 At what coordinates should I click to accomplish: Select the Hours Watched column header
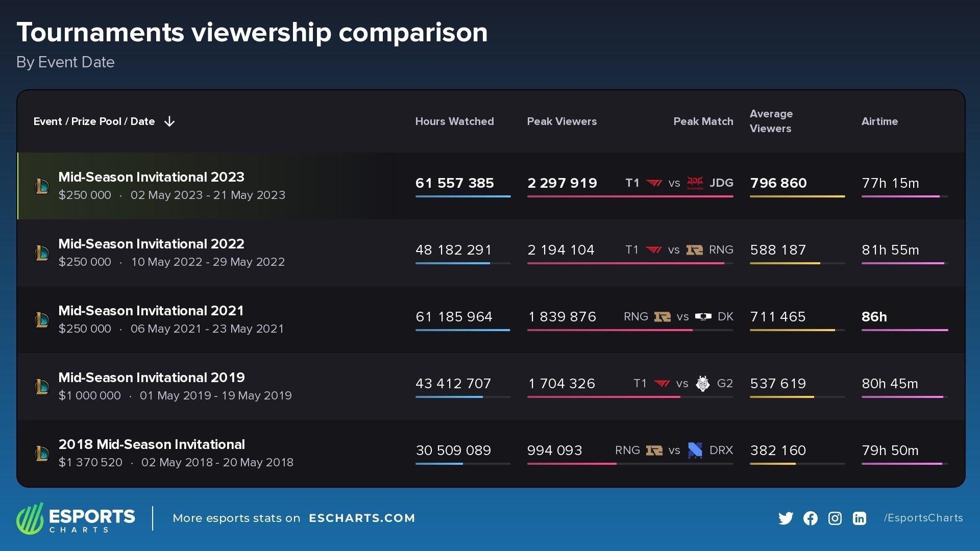pos(454,121)
